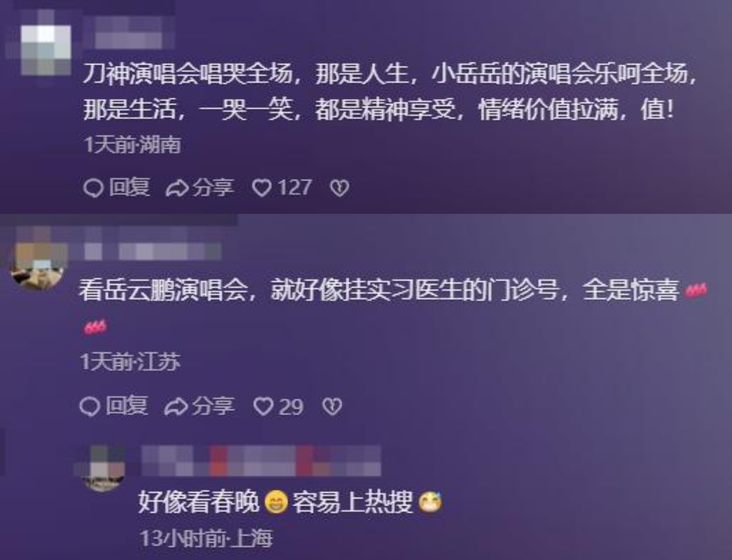Dislike the Hunan comment with broken heart
This screenshot has height=560, width=732.
point(339,188)
